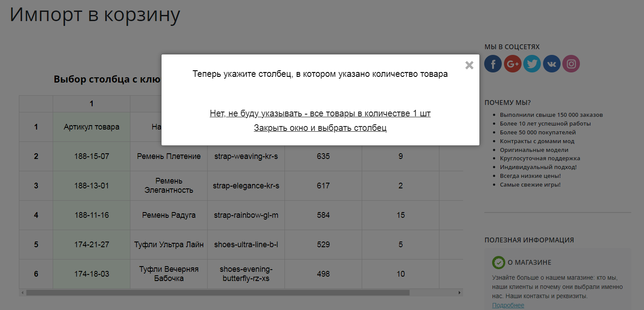Click cell with article 188-15-07
Viewport: 644px width, 310px height.
coord(91,156)
